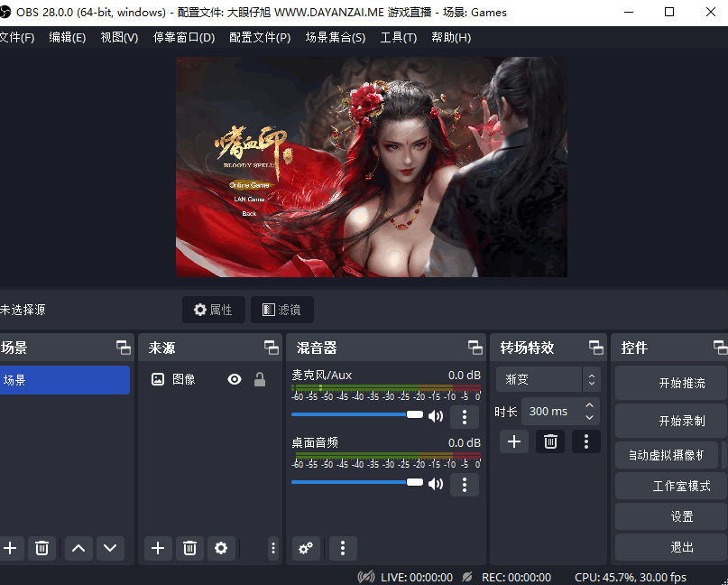Click the 麦克风/Aux 0.0 dB level value

pos(465,376)
